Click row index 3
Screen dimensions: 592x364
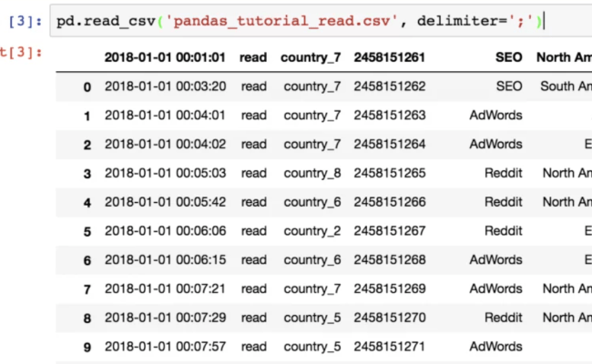[87, 174]
